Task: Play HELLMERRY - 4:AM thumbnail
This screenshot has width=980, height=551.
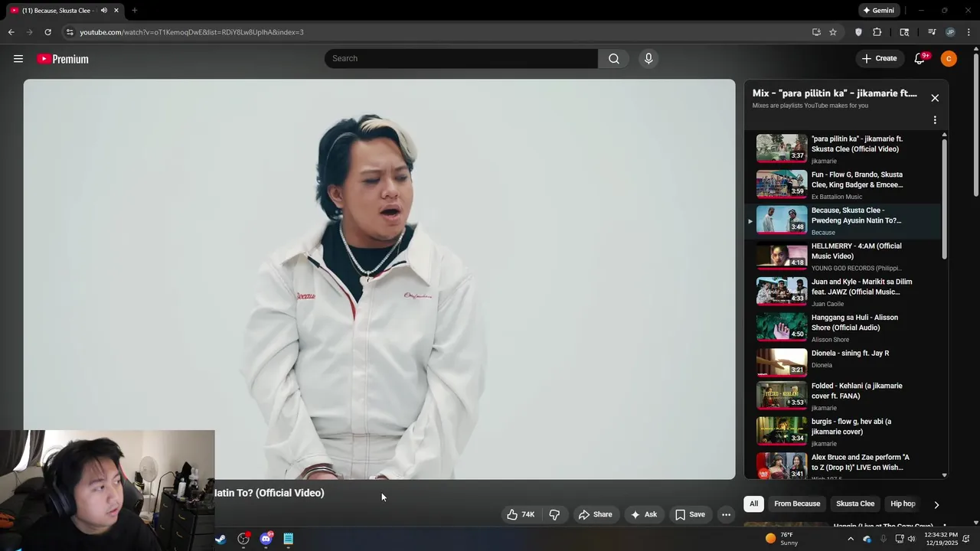Action: [782, 256]
